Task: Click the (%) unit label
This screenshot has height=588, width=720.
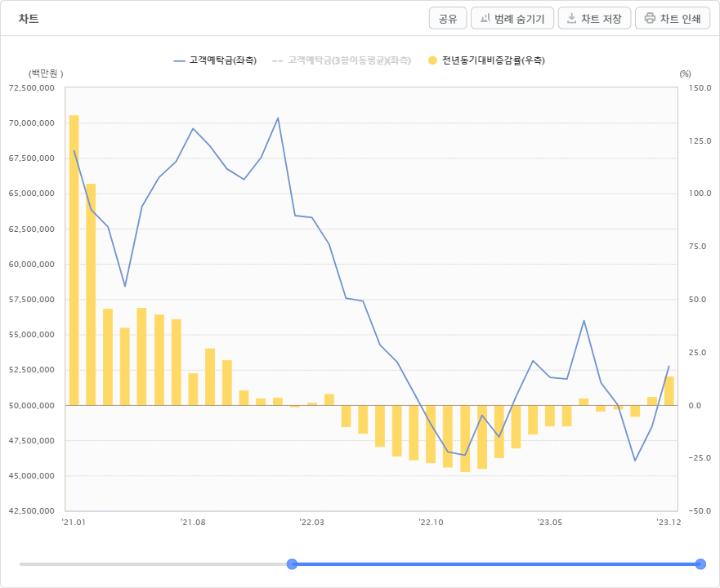Action: (685, 73)
